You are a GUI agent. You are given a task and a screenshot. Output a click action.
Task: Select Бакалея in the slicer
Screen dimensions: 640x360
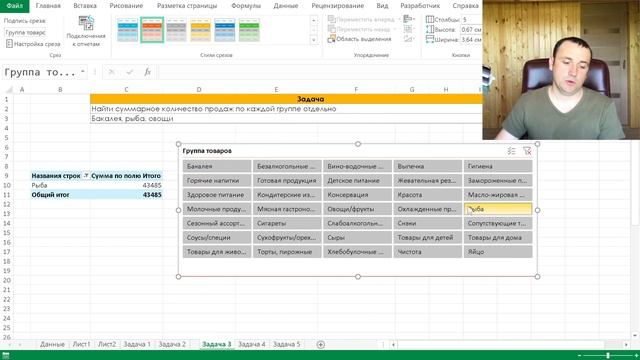(217, 166)
